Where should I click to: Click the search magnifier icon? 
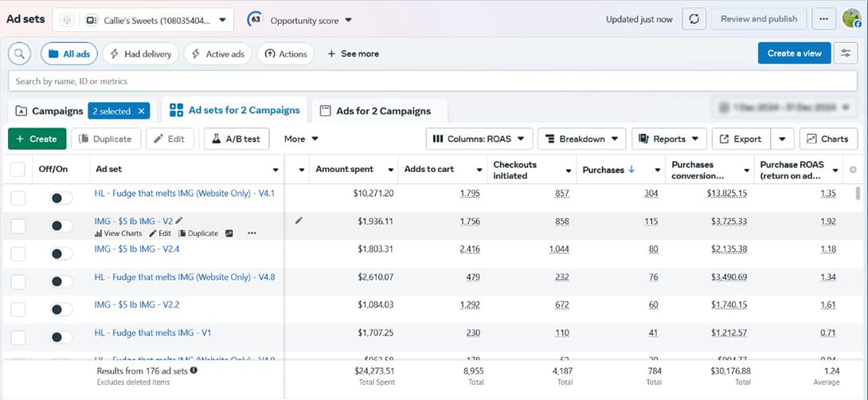(x=19, y=53)
